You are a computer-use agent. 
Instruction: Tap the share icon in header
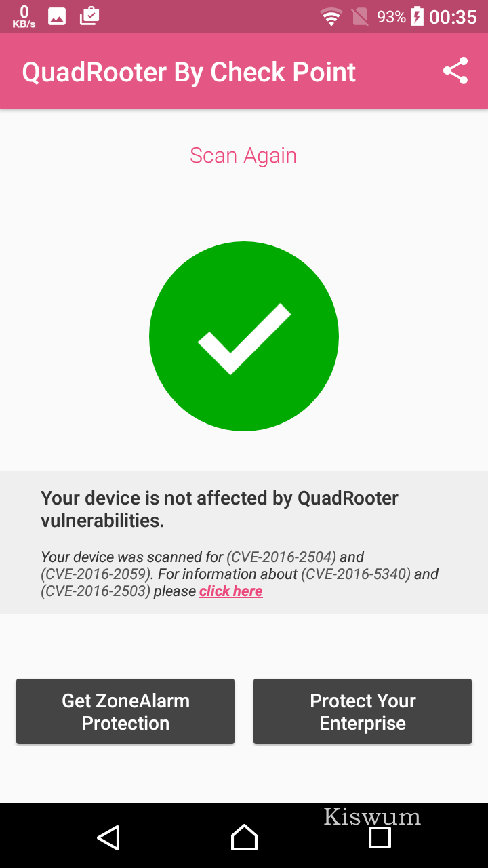455,71
